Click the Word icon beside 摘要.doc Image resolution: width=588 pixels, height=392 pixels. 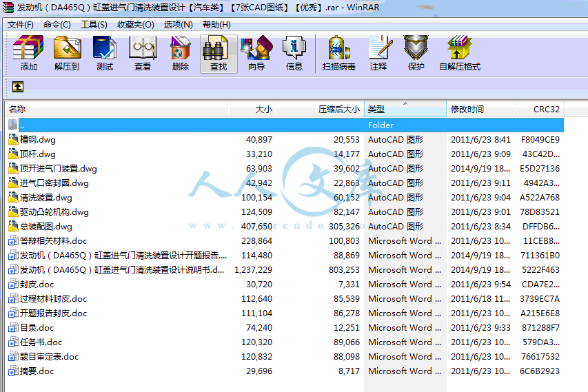(14, 371)
